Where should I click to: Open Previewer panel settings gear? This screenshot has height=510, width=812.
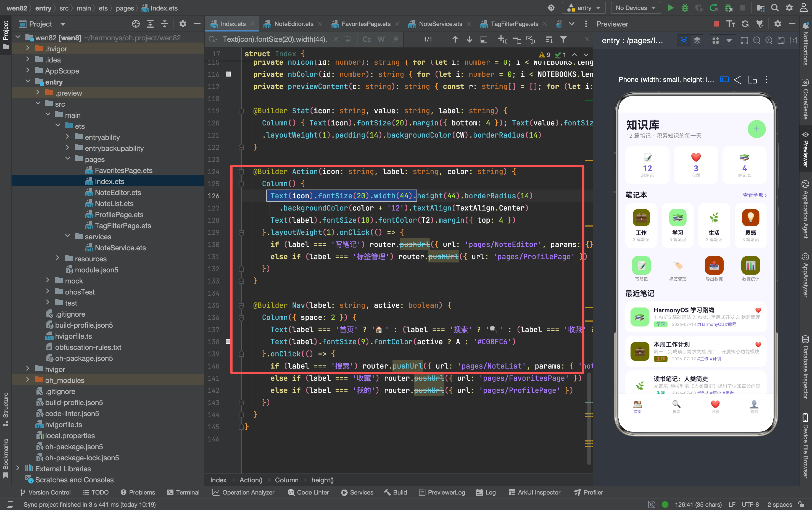(x=777, y=23)
